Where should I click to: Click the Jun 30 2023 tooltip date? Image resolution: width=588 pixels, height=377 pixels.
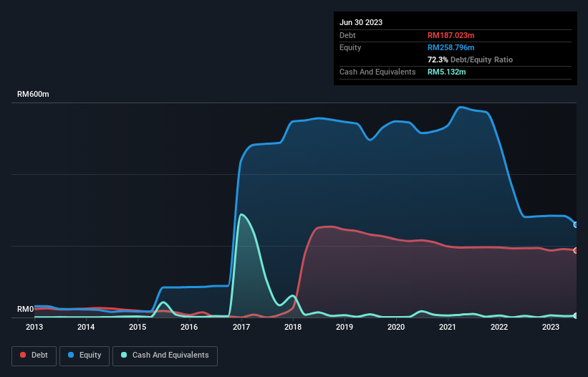click(x=361, y=22)
